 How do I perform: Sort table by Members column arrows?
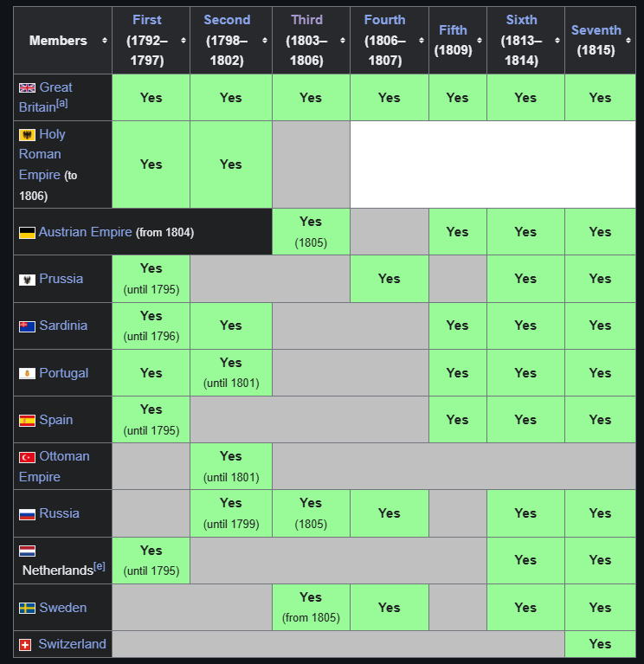(x=104, y=40)
